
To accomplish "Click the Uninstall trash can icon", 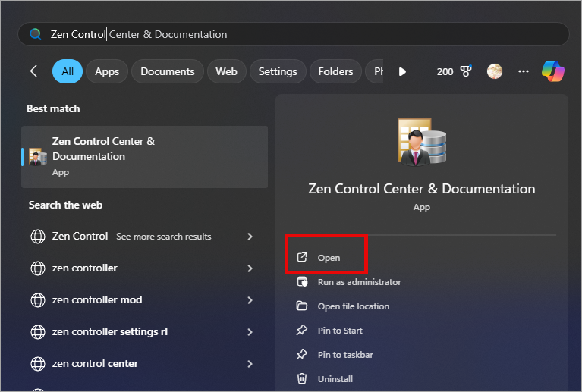I will (302, 378).
